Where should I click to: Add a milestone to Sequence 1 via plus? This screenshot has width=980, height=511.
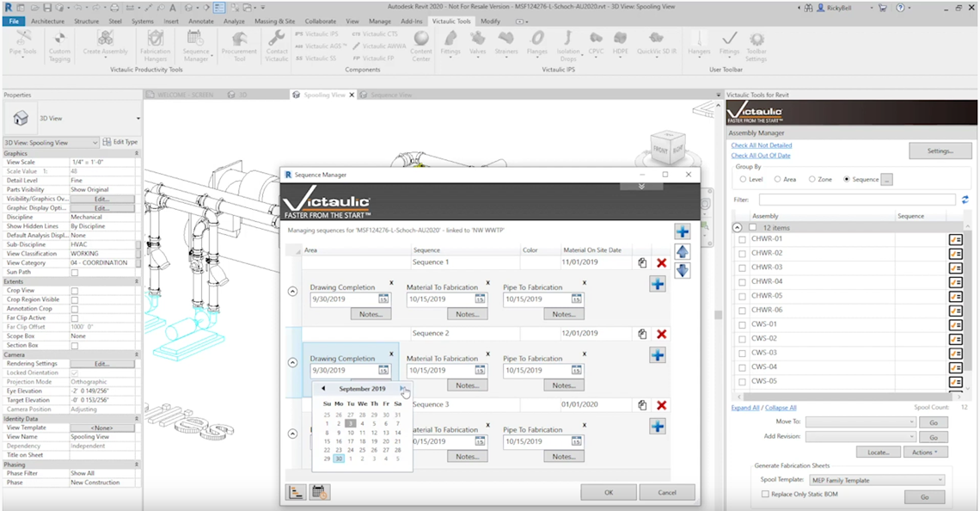point(658,285)
